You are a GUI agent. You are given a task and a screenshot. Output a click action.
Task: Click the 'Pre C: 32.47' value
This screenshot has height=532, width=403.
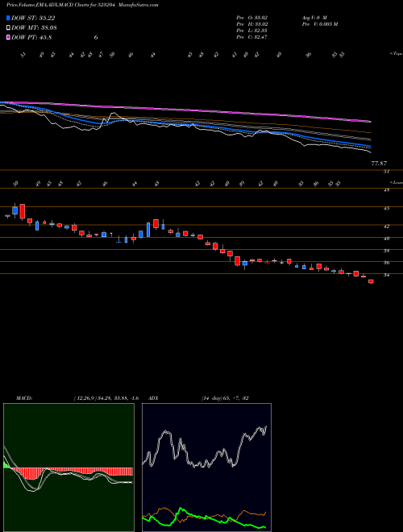click(252, 37)
